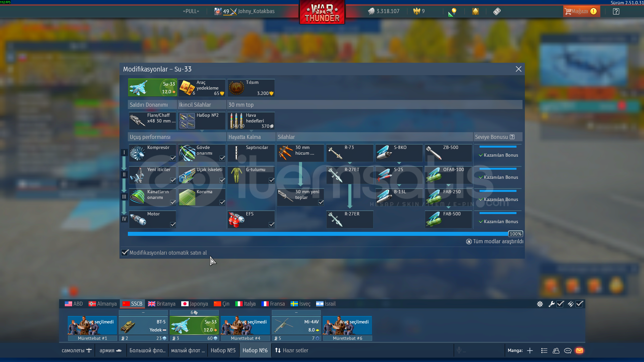Click the tier I bonus progress bar
The image size is (644, 362).
[x=498, y=147]
